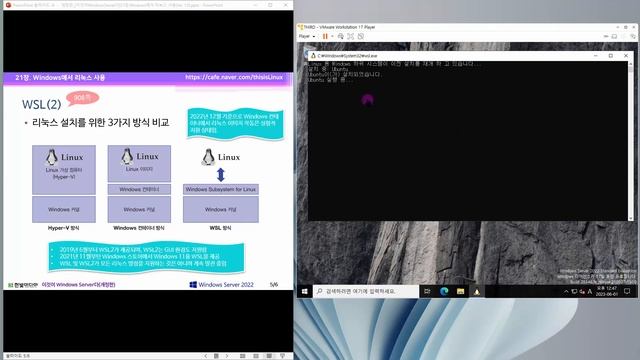This screenshot has width=640, height=360.
Task: Click the pink page callout bubble
Action: 82,98
